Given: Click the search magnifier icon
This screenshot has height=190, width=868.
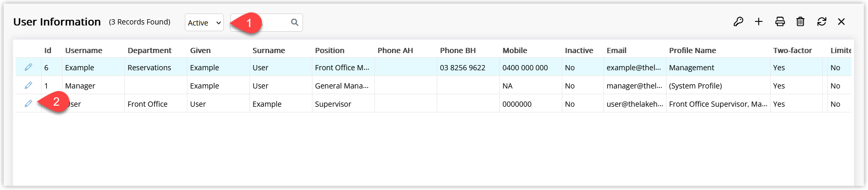Looking at the screenshot, I should [295, 22].
